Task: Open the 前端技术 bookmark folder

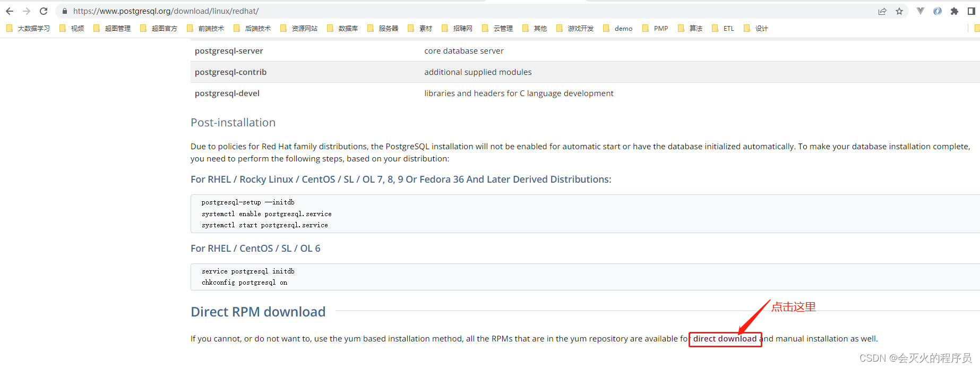Action: 205,29
